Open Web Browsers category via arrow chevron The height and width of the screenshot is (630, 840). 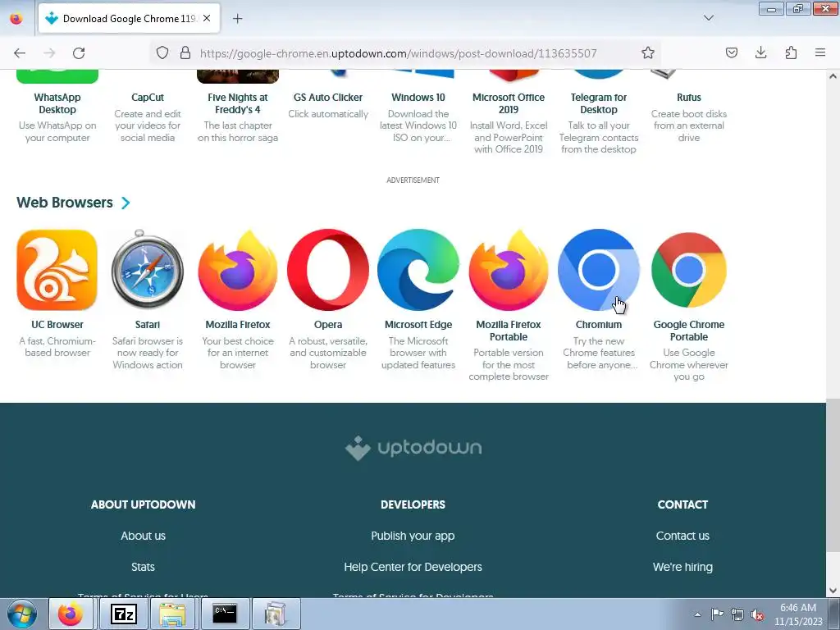(126, 203)
